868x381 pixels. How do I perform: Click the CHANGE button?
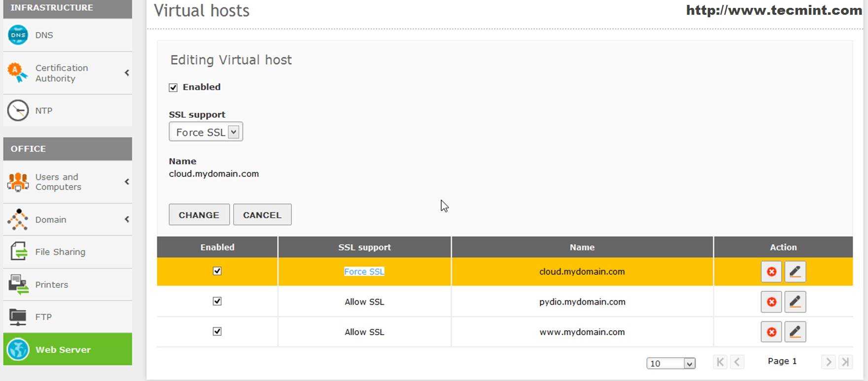coord(199,215)
